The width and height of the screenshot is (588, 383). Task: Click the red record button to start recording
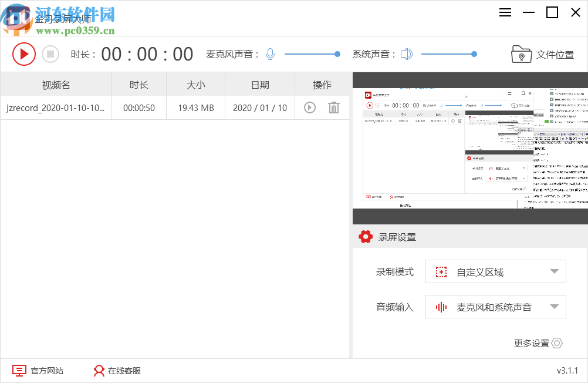pos(24,53)
